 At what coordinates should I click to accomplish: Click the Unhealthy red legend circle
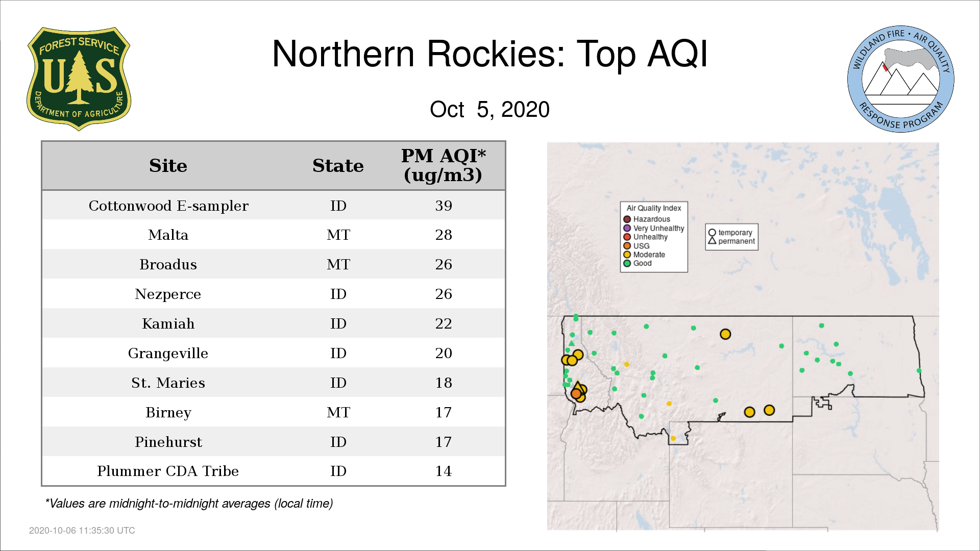[x=627, y=237]
